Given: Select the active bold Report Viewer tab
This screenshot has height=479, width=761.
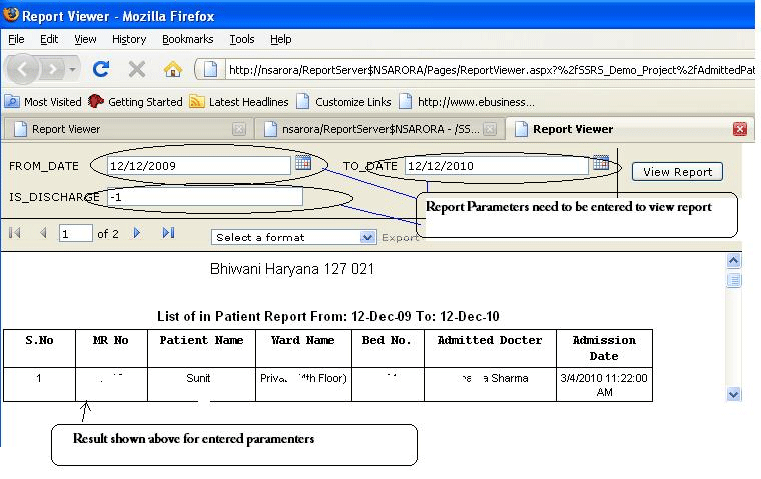Looking at the screenshot, I should (621, 129).
